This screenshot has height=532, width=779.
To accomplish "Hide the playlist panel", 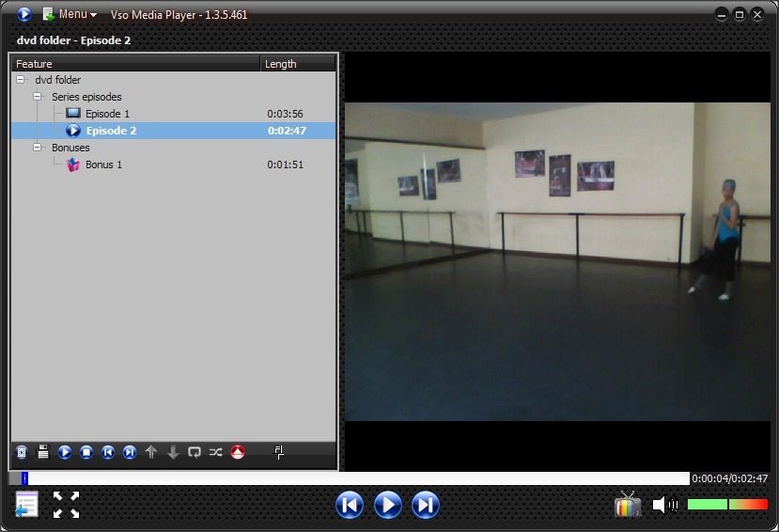I will click(26, 504).
